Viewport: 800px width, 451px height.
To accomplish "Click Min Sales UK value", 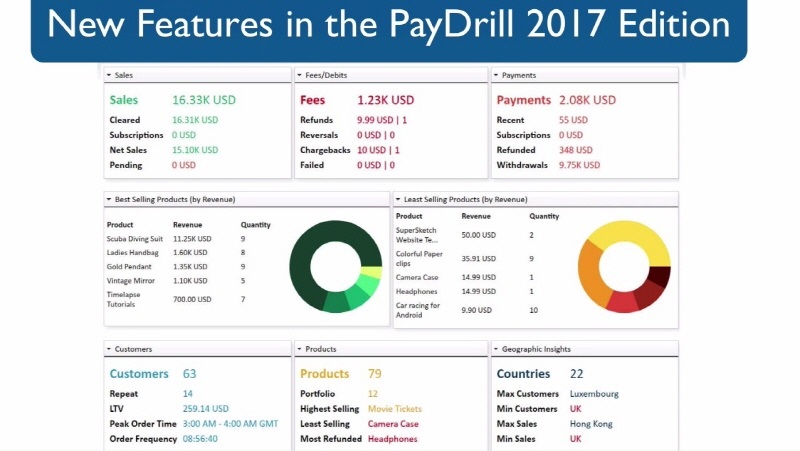I will click(576, 439).
